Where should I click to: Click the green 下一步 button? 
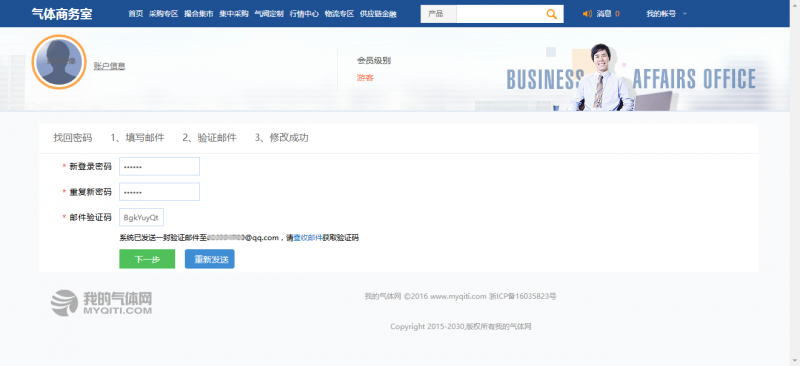(147, 259)
